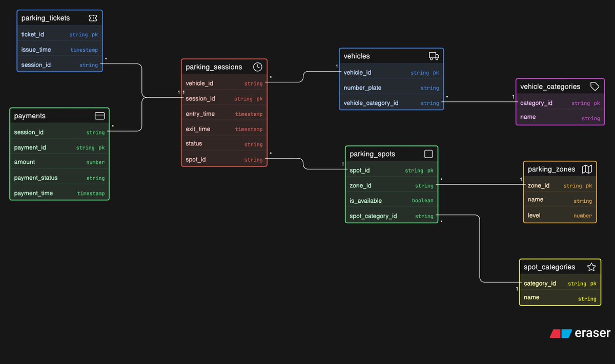The width and height of the screenshot is (615, 364).
Task: Click spot_id row in parking_sessions table
Action: pos(224,159)
